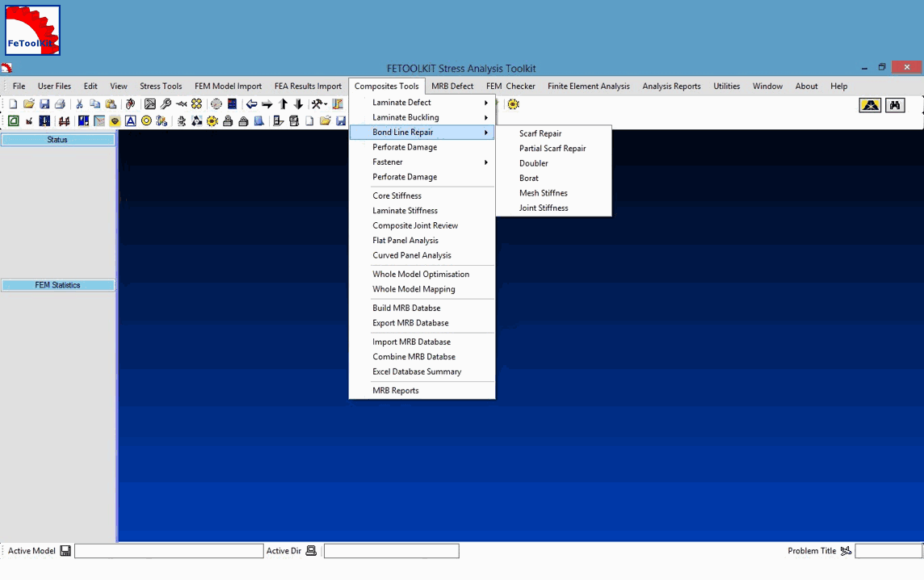The width and height of the screenshot is (924, 580).
Task: Click the Print icon in the toolbar
Action: [60, 104]
